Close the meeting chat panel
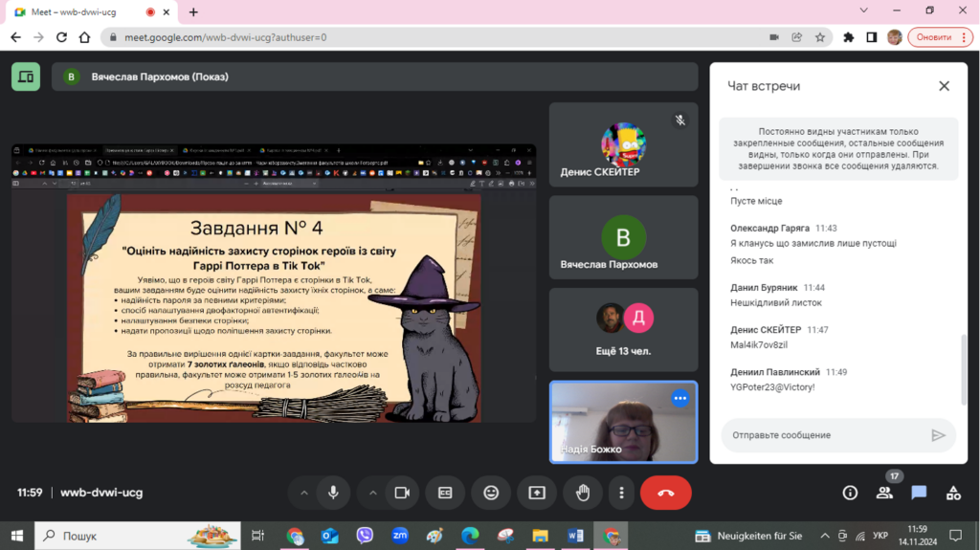 [944, 86]
